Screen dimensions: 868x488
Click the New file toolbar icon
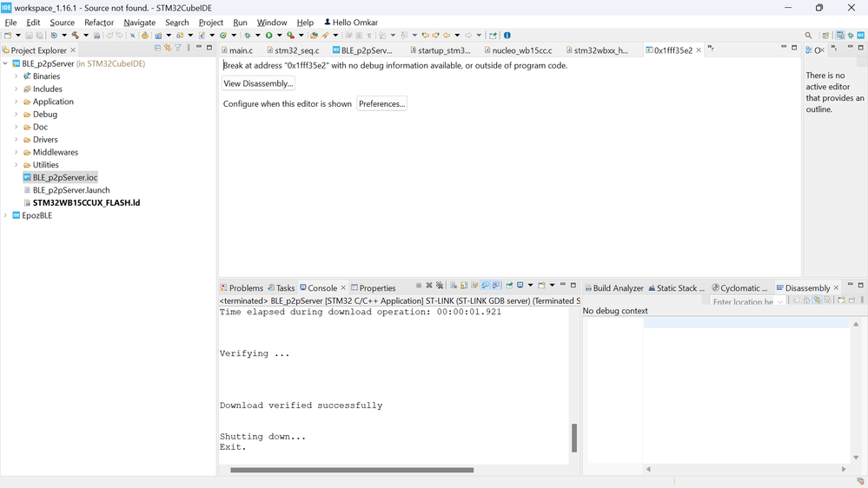(x=8, y=36)
